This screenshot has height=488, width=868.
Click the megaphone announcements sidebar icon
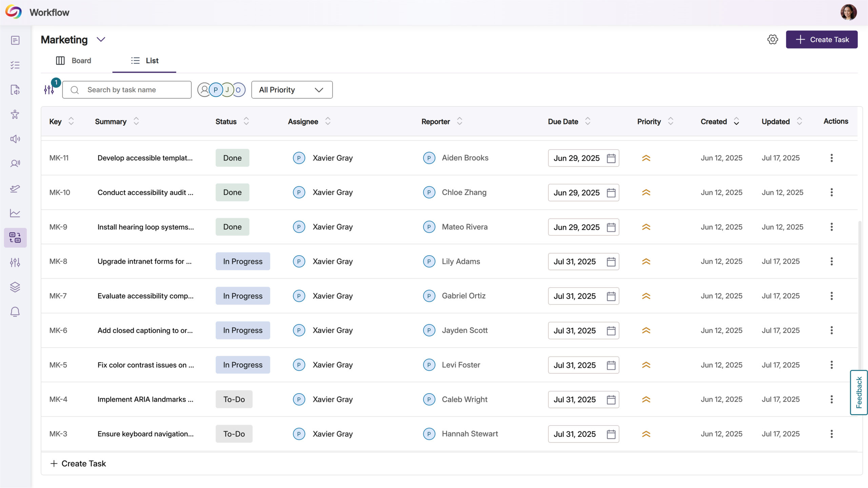click(15, 139)
